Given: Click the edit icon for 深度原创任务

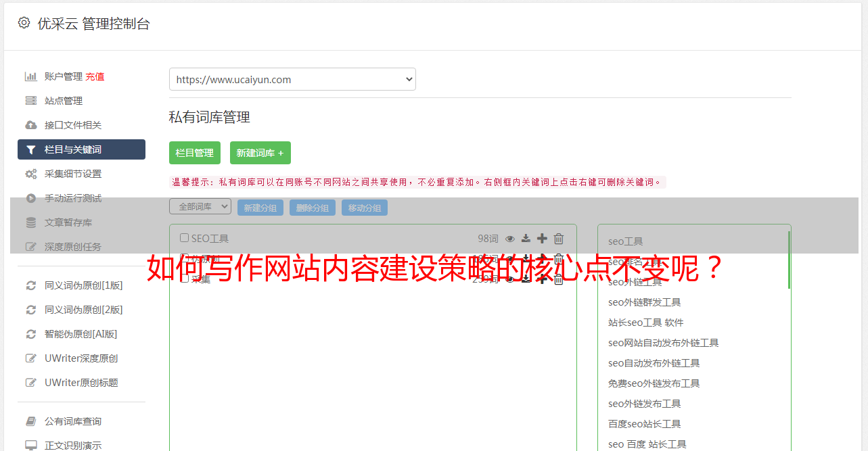Looking at the screenshot, I should pos(31,247).
